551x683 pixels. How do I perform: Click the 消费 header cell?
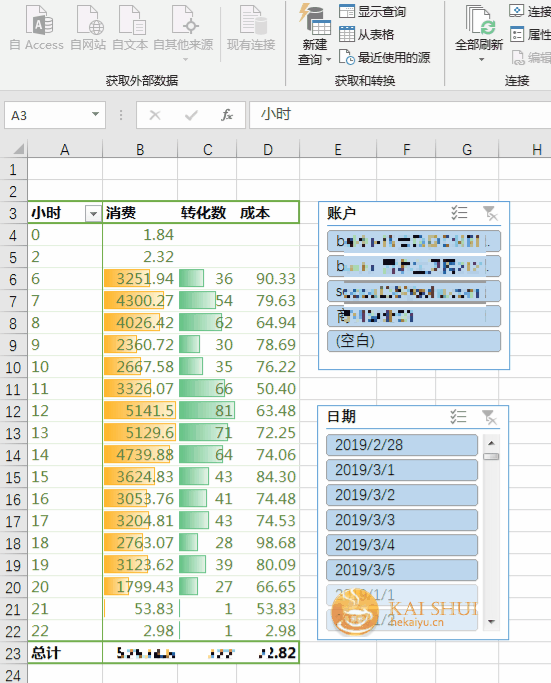[x=140, y=213]
